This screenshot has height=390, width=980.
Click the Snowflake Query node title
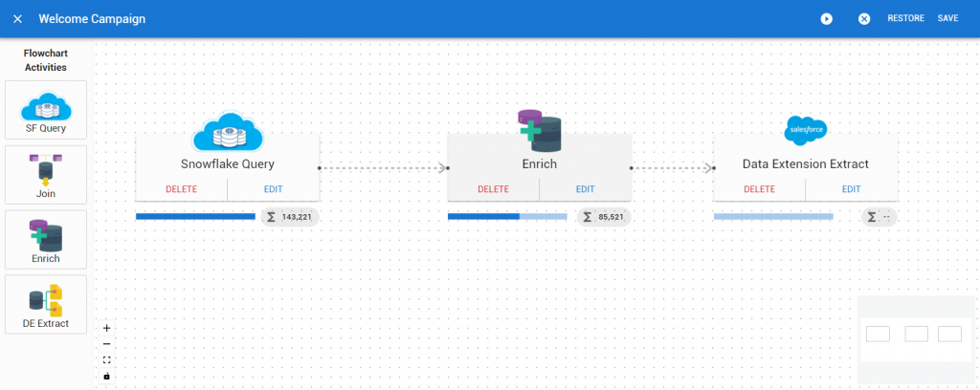[x=228, y=164]
